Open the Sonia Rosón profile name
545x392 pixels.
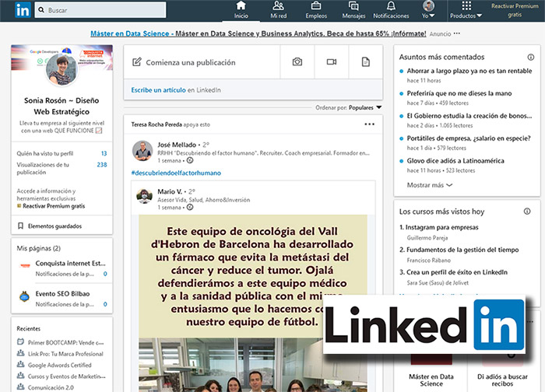62,106
